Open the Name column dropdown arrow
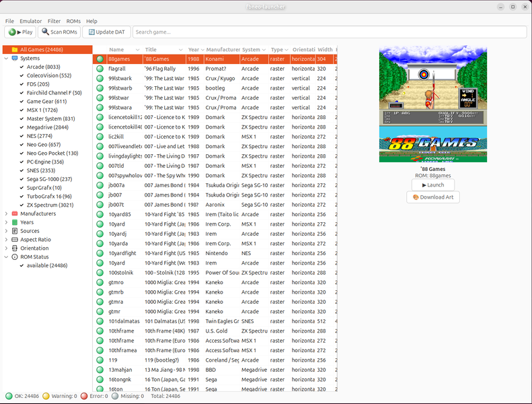 pos(137,50)
